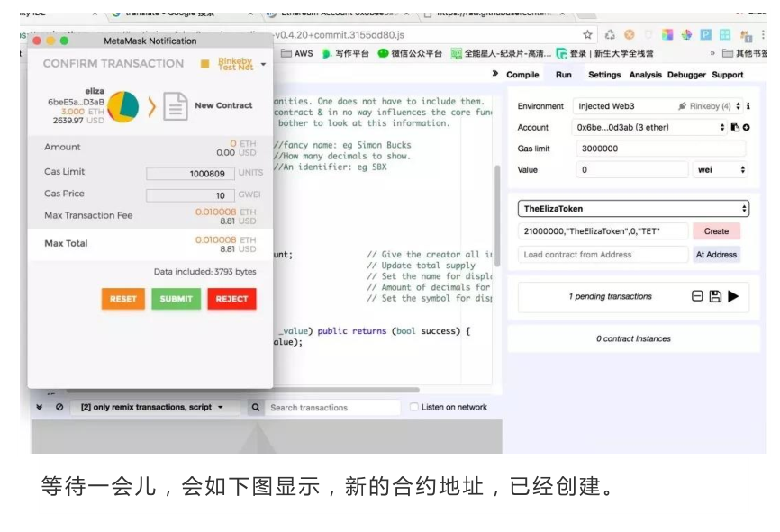780x532 pixels.
Task: Click the terminal search magnifier icon
Action: (x=256, y=407)
